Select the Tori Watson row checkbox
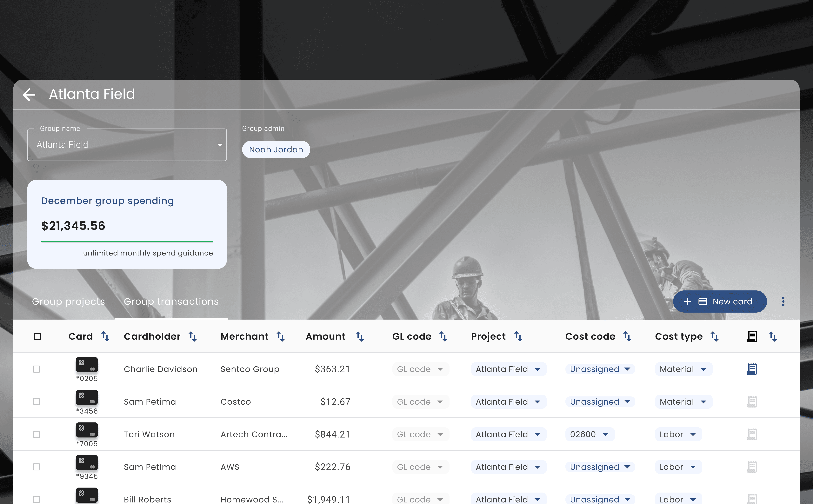813x504 pixels. coord(37,434)
